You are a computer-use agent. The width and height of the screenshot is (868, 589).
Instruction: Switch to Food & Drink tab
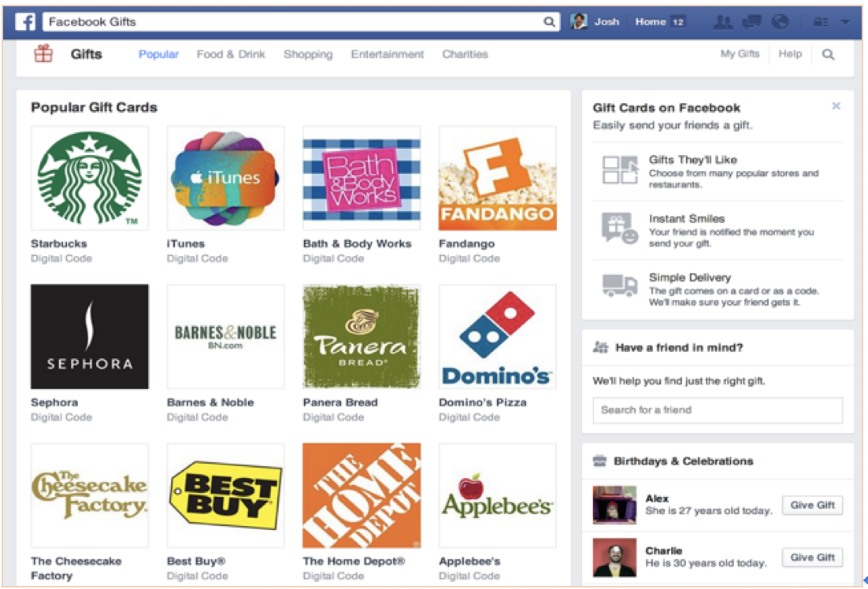[231, 54]
